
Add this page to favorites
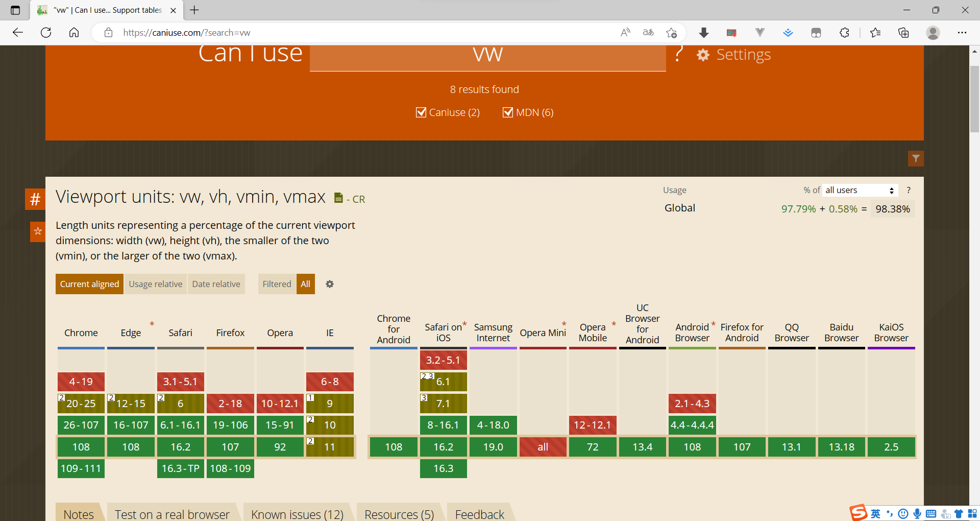(671, 33)
